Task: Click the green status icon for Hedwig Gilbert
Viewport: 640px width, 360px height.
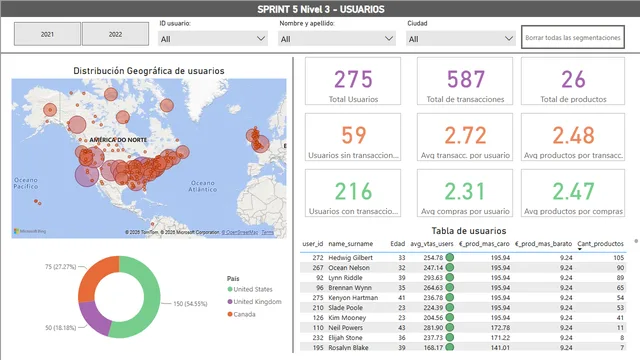Action: [449, 258]
